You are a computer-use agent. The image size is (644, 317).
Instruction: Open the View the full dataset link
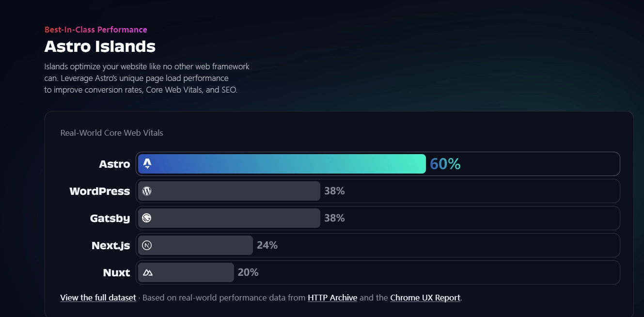(x=98, y=298)
